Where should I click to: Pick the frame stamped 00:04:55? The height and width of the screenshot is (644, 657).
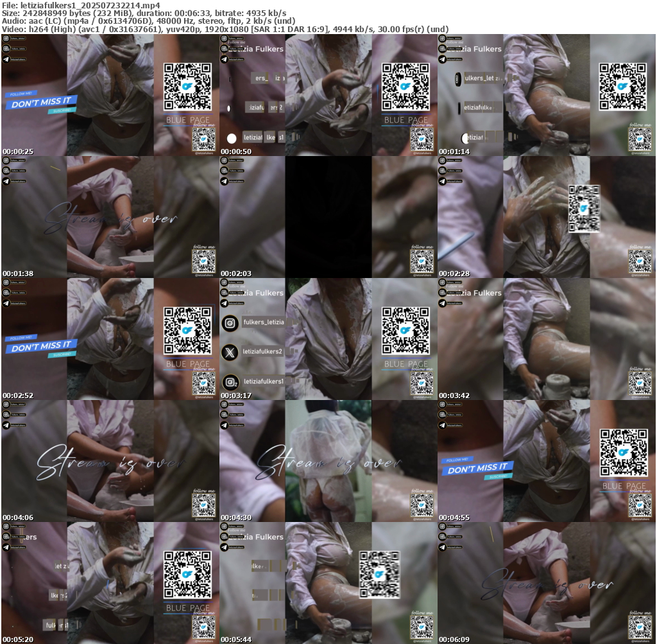pyautogui.click(x=547, y=461)
